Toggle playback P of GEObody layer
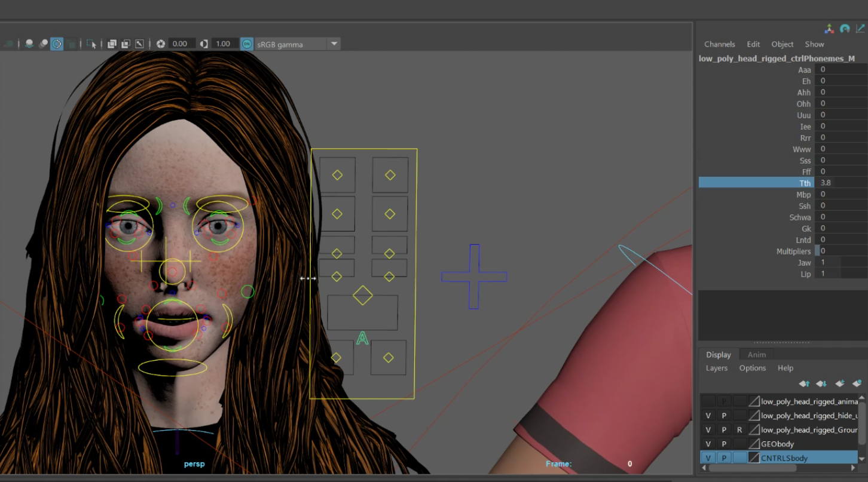This screenshot has height=482, width=868. (724, 444)
